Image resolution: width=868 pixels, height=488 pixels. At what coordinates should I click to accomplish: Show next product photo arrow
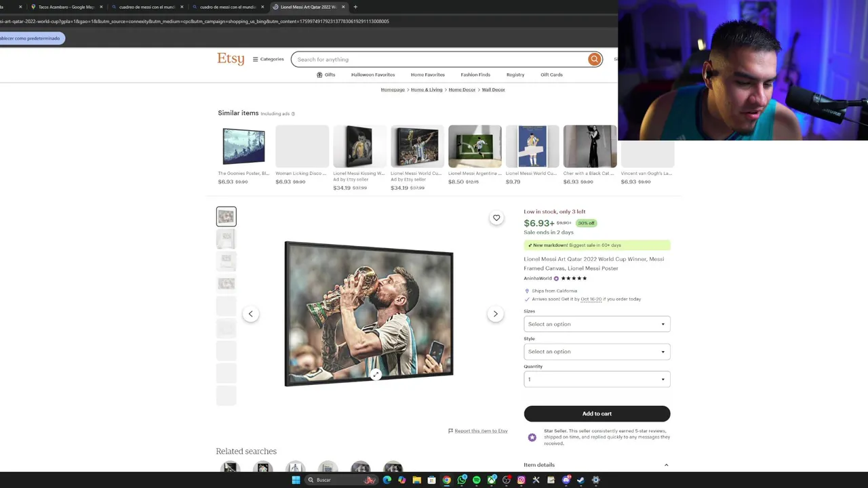[495, 314]
